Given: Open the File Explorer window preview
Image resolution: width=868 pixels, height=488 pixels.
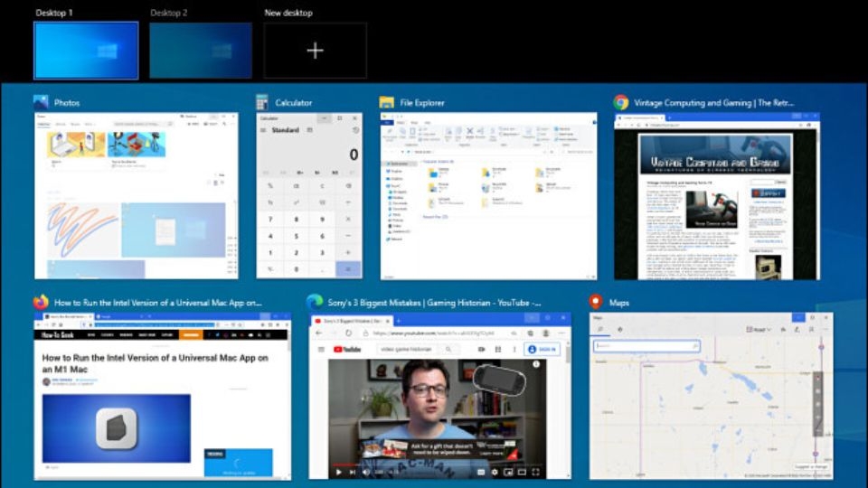Looking at the screenshot, I should click(x=488, y=195).
